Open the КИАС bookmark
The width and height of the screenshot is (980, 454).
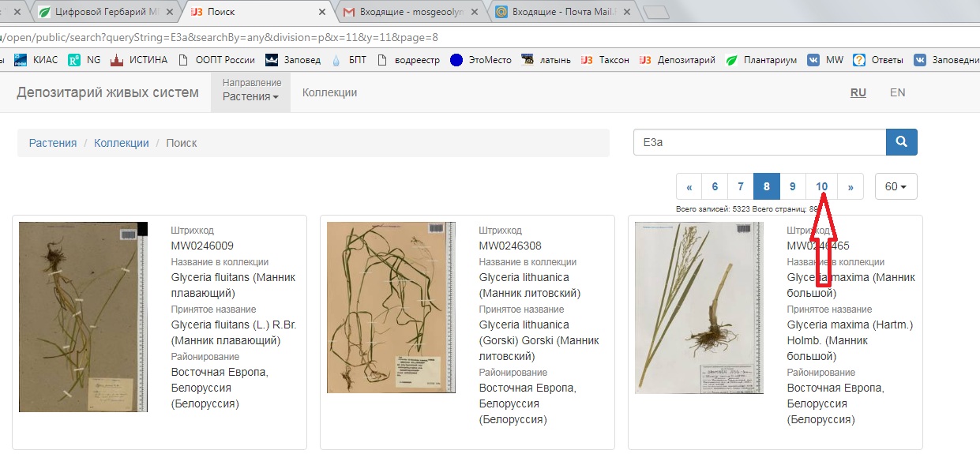[36, 60]
